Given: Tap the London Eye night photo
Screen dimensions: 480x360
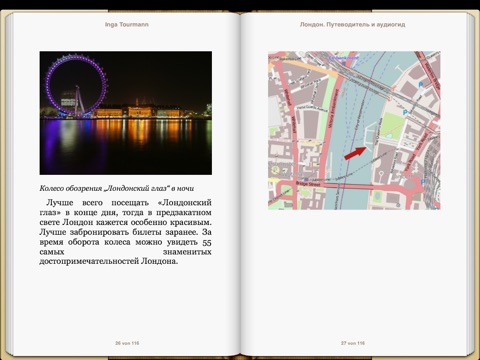Looking at the screenshot, I should (126, 113).
